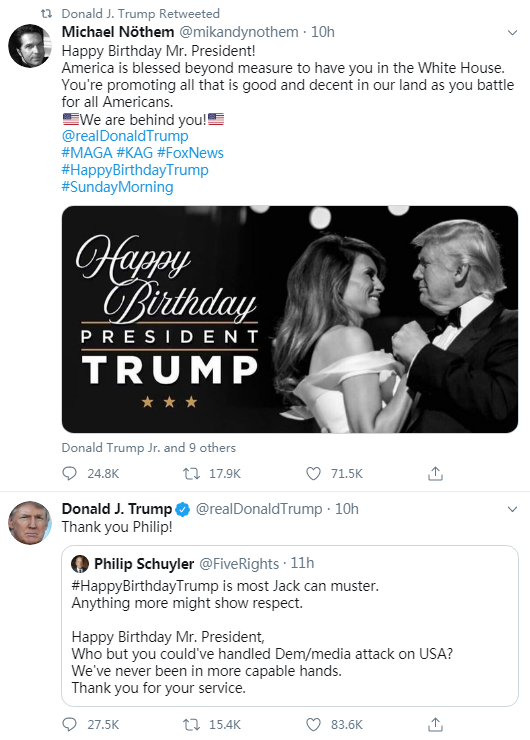Open the #SundayMorning hashtag

tap(118, 187)
